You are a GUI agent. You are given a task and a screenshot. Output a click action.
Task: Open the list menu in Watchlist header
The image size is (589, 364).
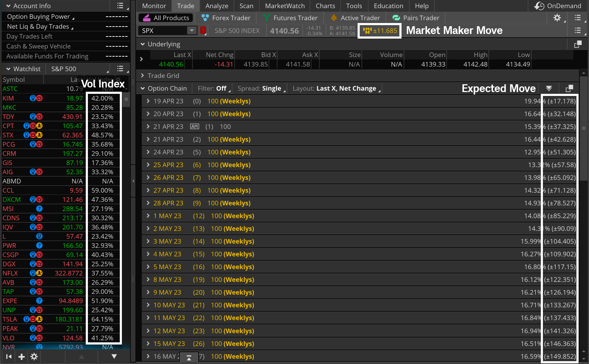click(120, 69)
